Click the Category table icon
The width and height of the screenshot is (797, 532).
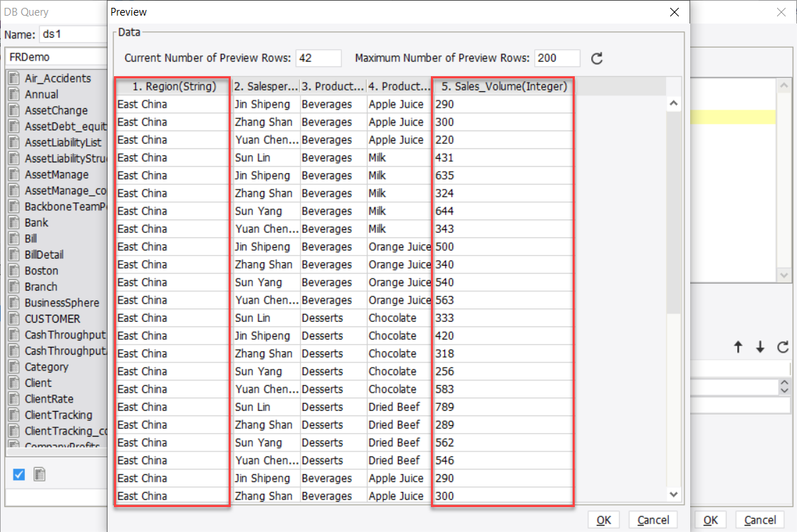click(13, 367)
